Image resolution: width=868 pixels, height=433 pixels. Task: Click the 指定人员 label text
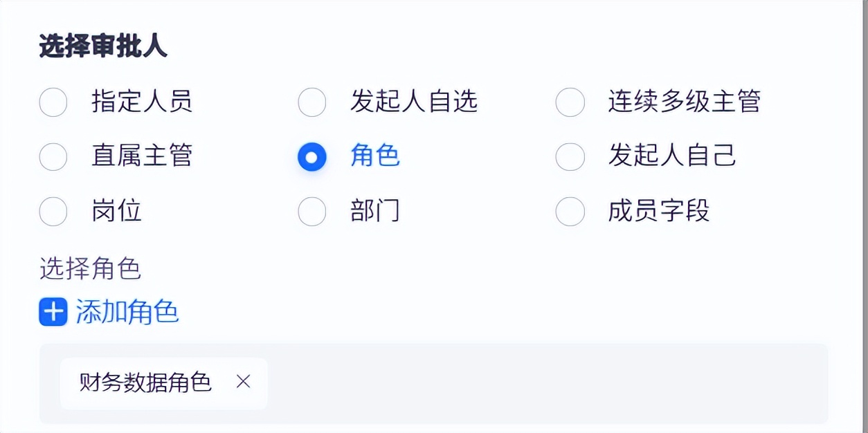[x=141, y=102]
